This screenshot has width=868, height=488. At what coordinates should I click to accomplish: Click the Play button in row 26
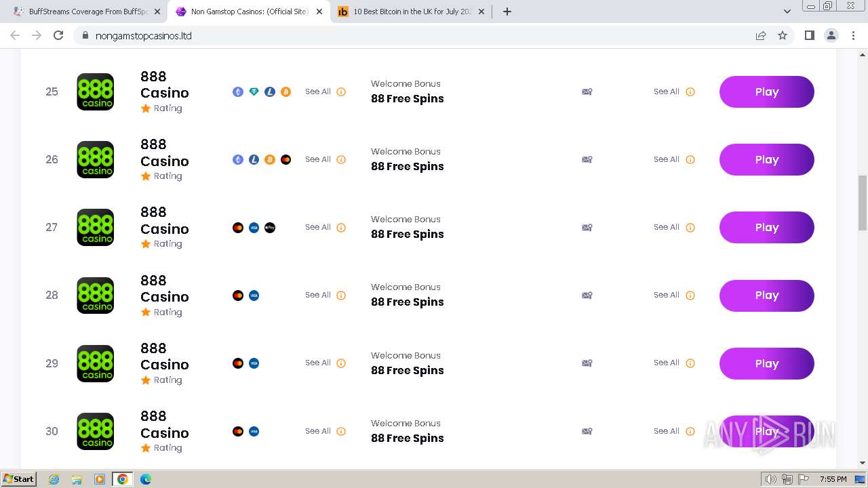coord(766,159)
